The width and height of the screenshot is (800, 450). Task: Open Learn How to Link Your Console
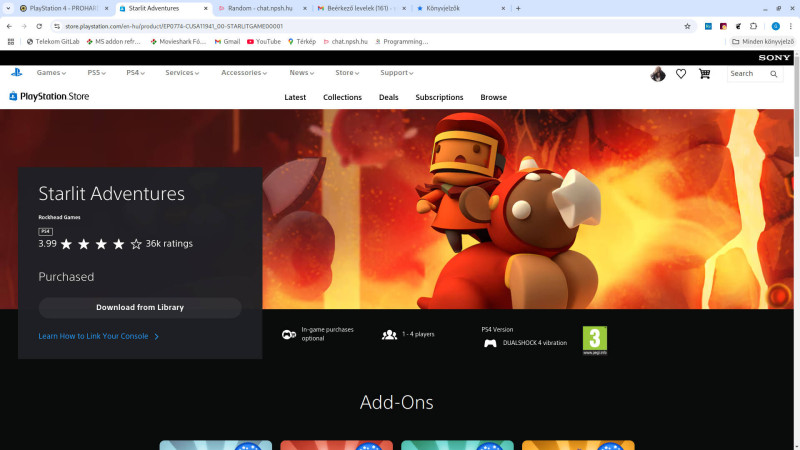point(98,336)
